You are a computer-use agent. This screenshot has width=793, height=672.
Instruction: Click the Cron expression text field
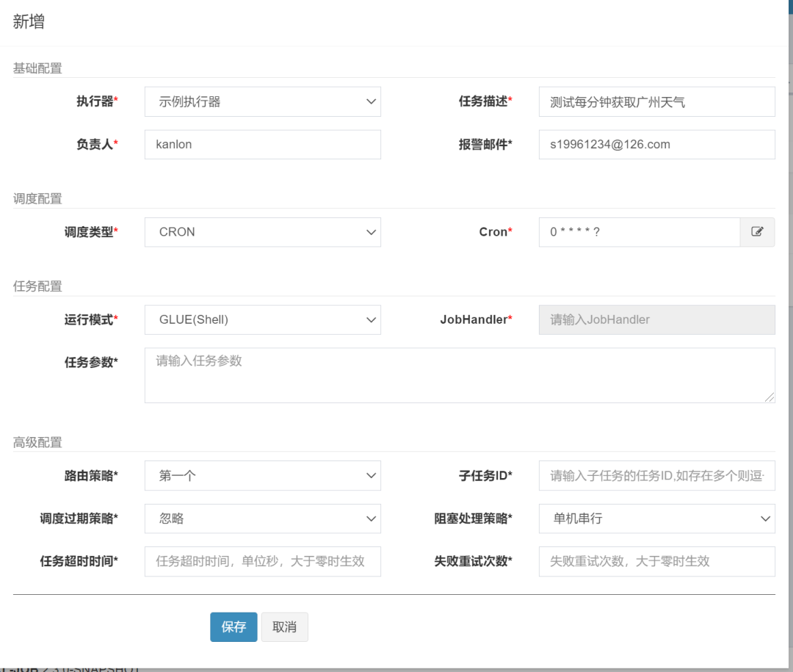point(640,232)
